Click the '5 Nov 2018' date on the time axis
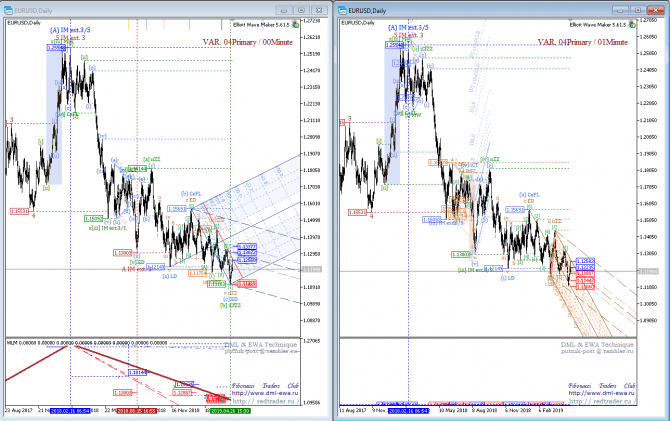Screen dimensions: 670x421 [x=517, y=411]
